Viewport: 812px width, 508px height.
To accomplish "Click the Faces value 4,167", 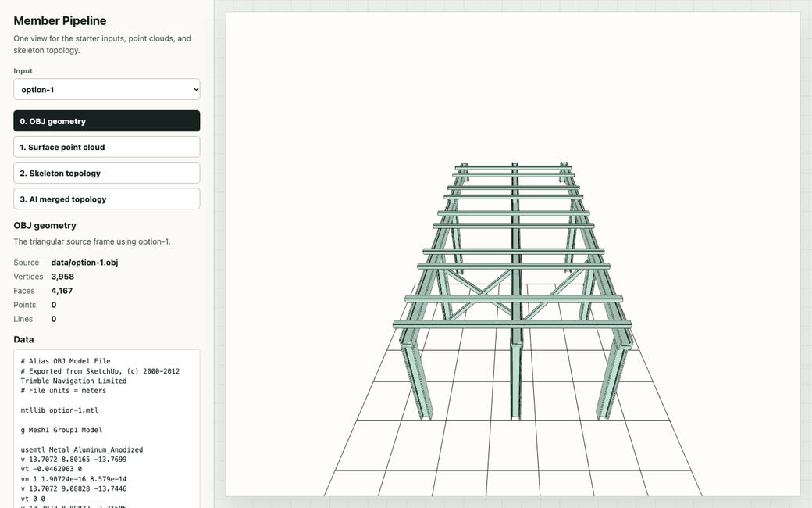I will coord(62,290).
